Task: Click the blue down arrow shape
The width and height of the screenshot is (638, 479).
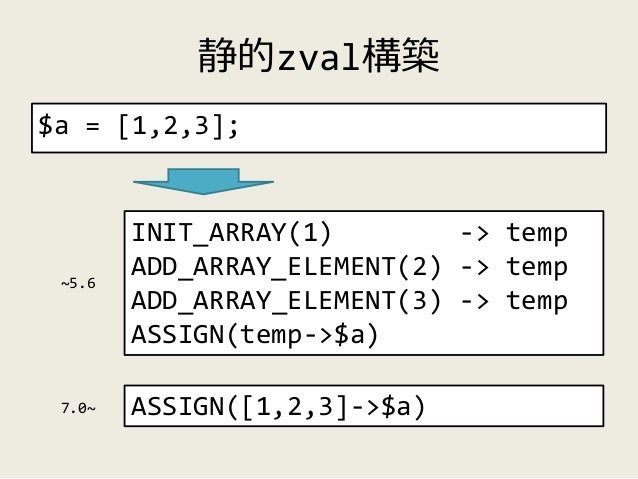Action: pos(203,182)
